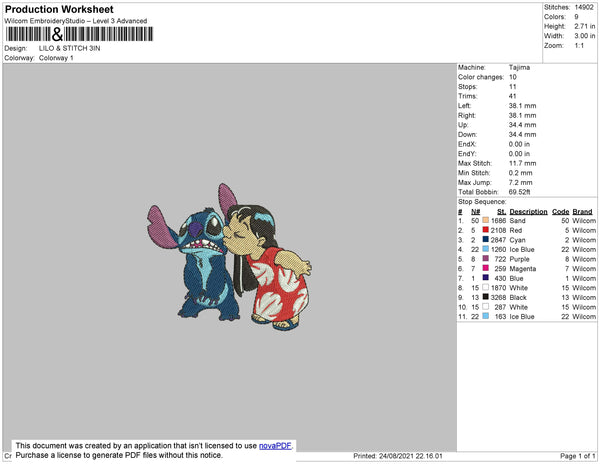Open the novaPDF hyperlink

(x=275, y=446)
